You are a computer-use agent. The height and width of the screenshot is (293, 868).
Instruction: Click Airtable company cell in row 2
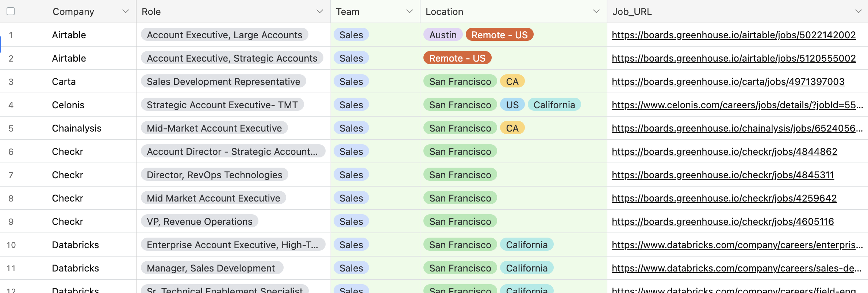(x=69, y=58)
